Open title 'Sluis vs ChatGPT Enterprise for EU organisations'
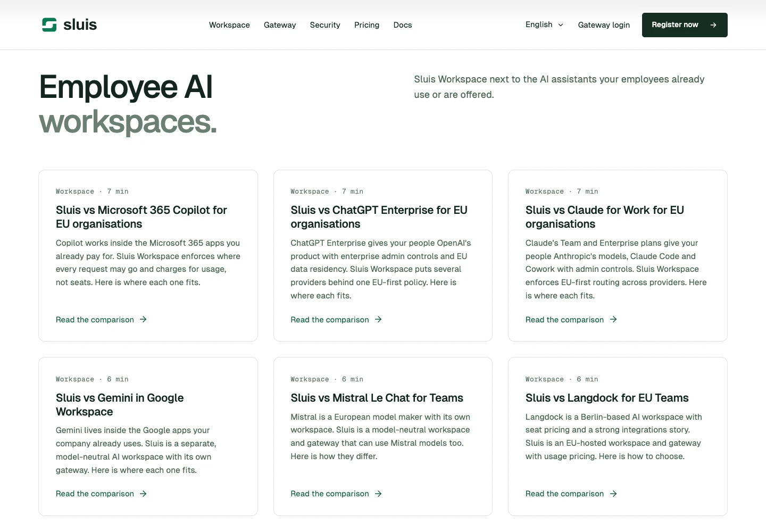 coord(379,217)
